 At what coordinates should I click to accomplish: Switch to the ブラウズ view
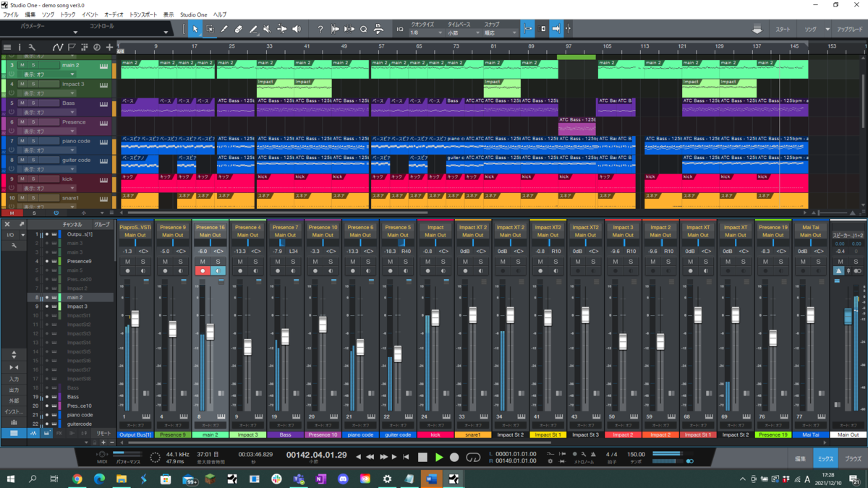click(854, 458)
